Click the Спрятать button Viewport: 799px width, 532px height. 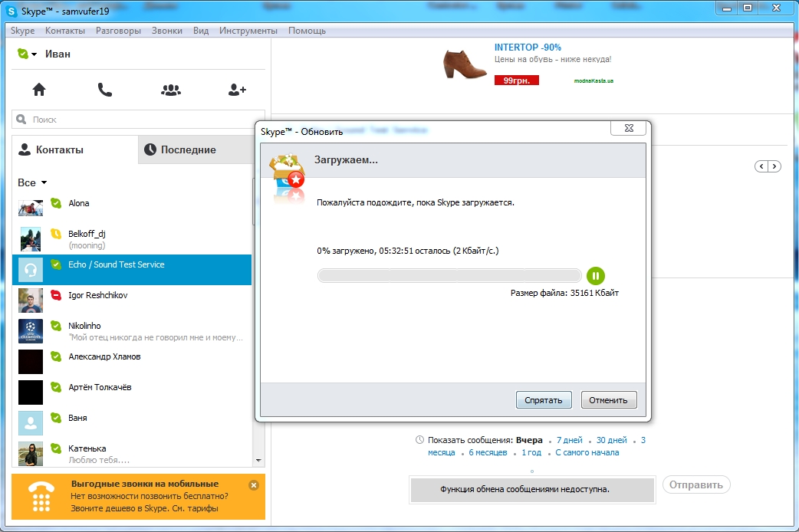pyautogui.click(x=544, y=400)
